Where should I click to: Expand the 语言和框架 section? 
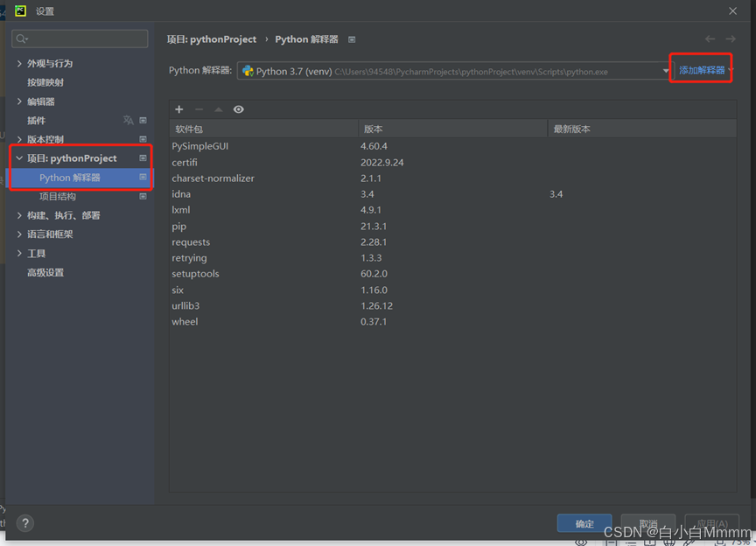click(19, 234)
